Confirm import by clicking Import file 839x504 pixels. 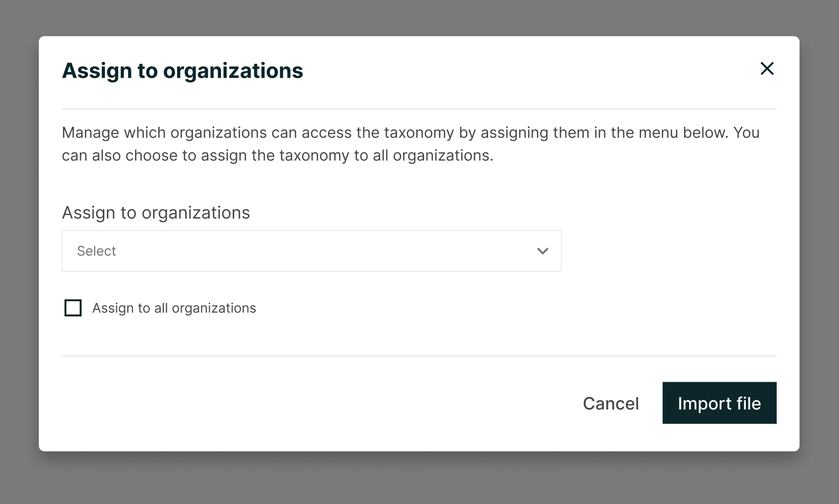point(719,403)
